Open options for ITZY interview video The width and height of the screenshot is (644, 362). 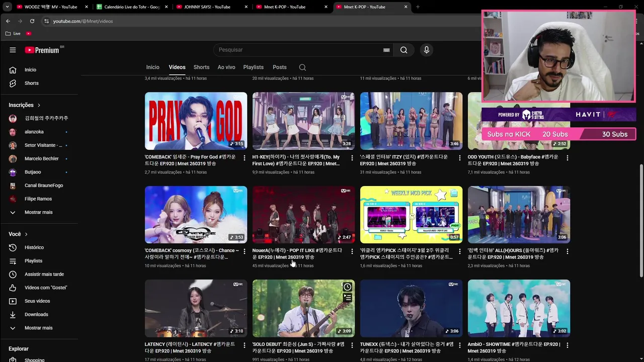460,157
